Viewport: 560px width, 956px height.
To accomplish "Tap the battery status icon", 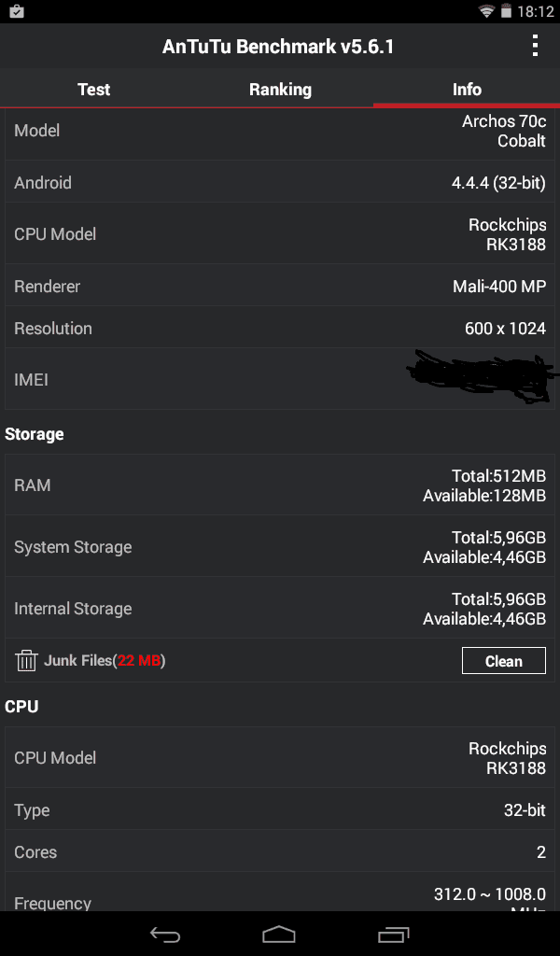I will [506, 11].
